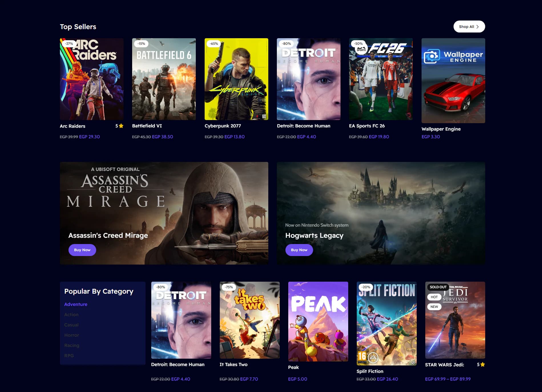Click the Battlefield VI sale price EGP 38.50
542x392 pixels.
pos(162,137)
